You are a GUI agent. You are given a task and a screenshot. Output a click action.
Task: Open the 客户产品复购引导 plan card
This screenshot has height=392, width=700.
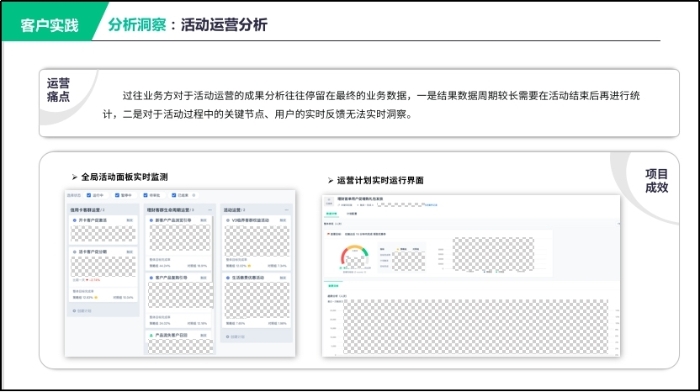click(179, 300)
